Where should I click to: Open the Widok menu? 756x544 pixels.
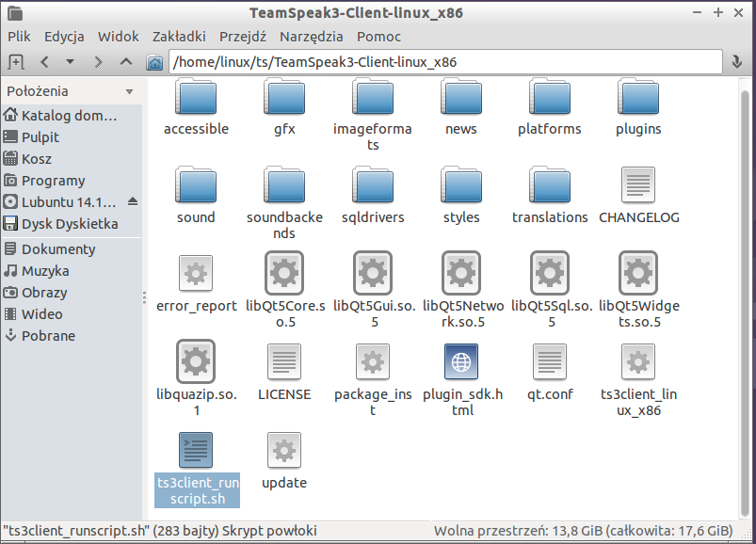[118, 37]
